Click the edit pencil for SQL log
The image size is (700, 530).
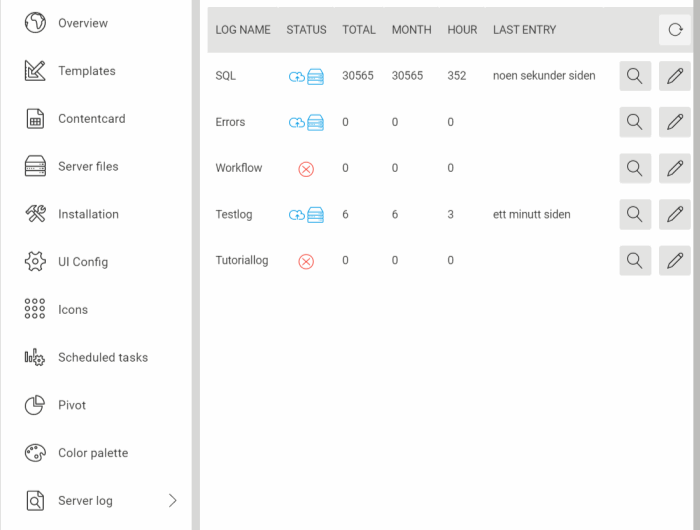tap(675, 76)
